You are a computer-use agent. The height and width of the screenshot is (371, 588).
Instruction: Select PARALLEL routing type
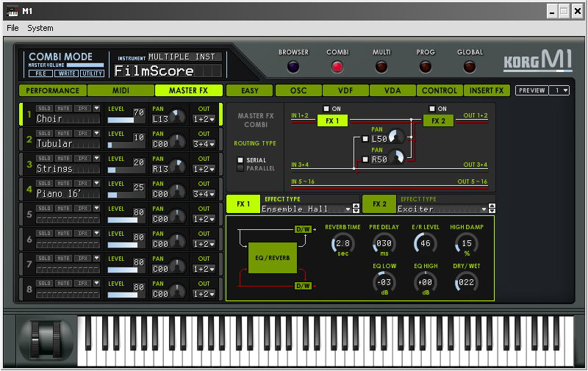240,168
